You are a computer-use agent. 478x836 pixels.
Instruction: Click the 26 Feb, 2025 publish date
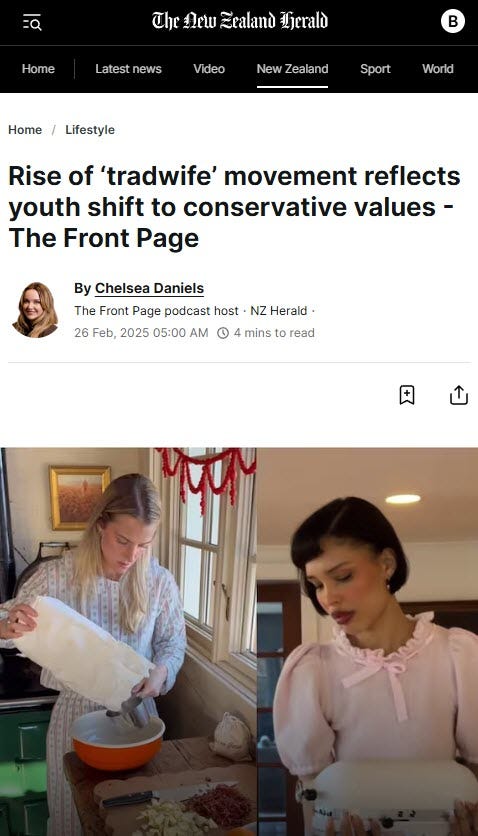coord(141,333)
